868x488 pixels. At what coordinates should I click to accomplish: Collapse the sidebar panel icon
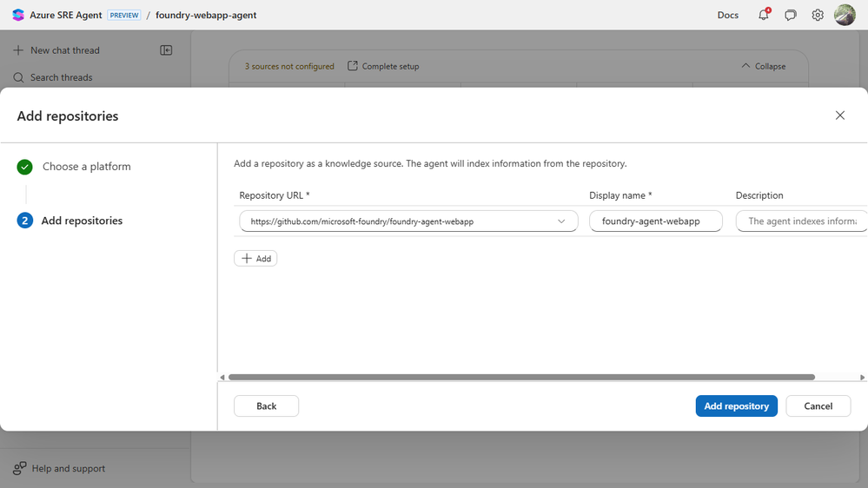tap(166, 50)
